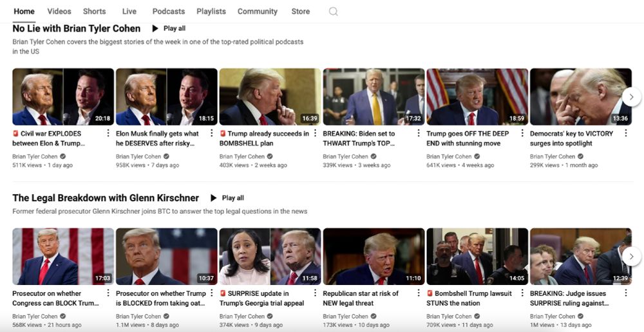
Task: Open 'SURPRISE update in Trump's Georgia trial' title
Action: click(x=261, y=299)
